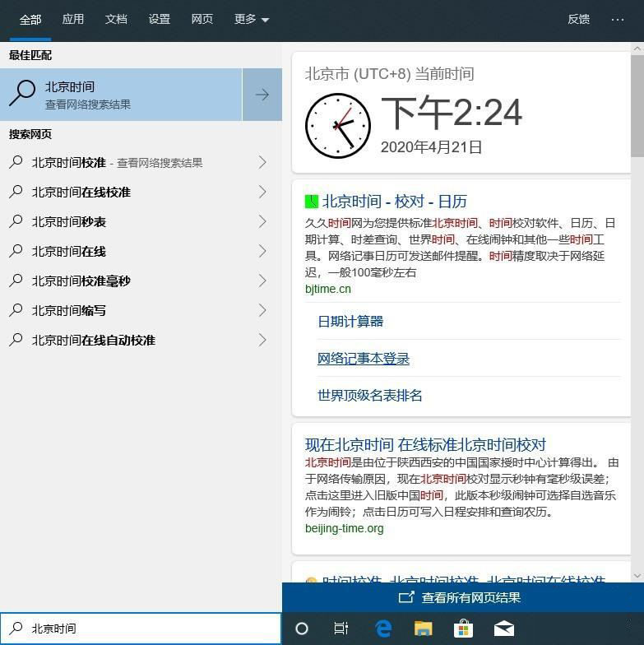
Task: Click the magnifier icon in the search box
Action: click(16, 629)
